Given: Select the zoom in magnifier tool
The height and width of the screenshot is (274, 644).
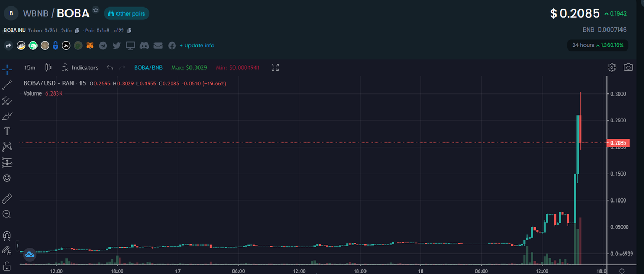Looking at the screenshot, I should (7, 214).
